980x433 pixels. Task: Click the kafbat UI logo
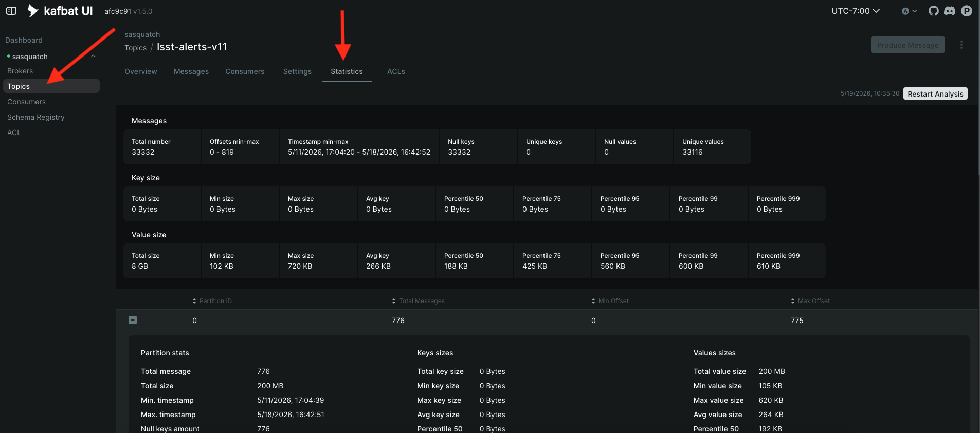click(60, 11)
